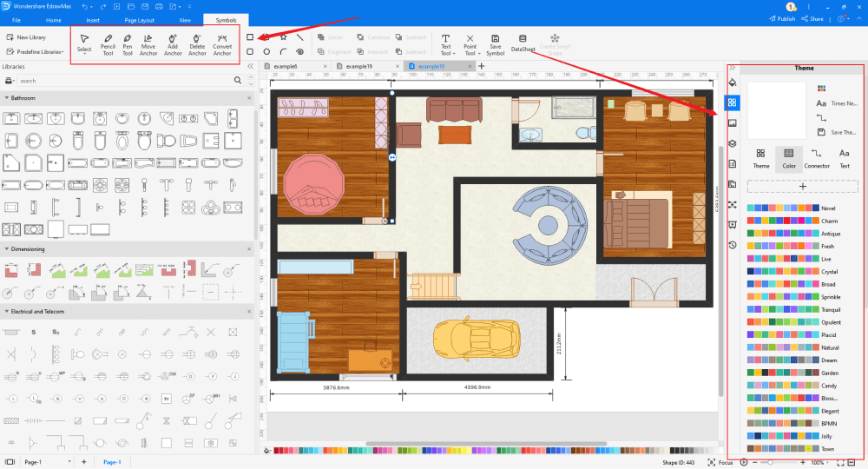Choose the straight line drawing tool
This screenshot has height=469, width=868.
click(300, 37)
